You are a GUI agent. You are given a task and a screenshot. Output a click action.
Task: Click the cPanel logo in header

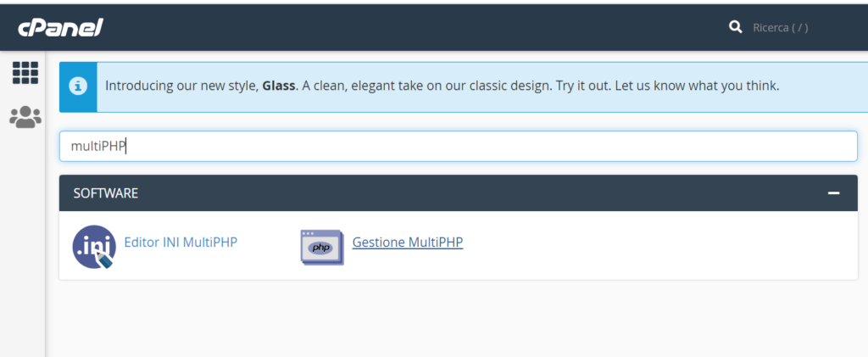[60, 27]
